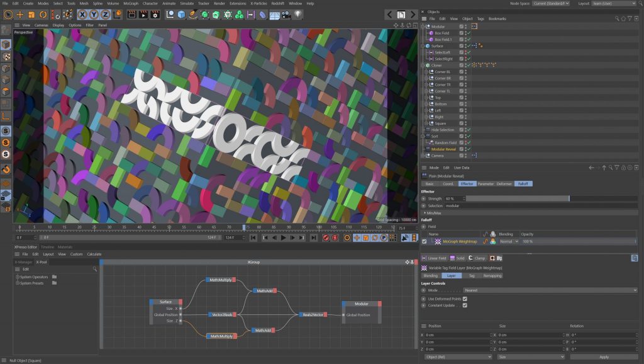Select the Live Selection tool
This screenshot has width=644, height=364.
(8, 13)
